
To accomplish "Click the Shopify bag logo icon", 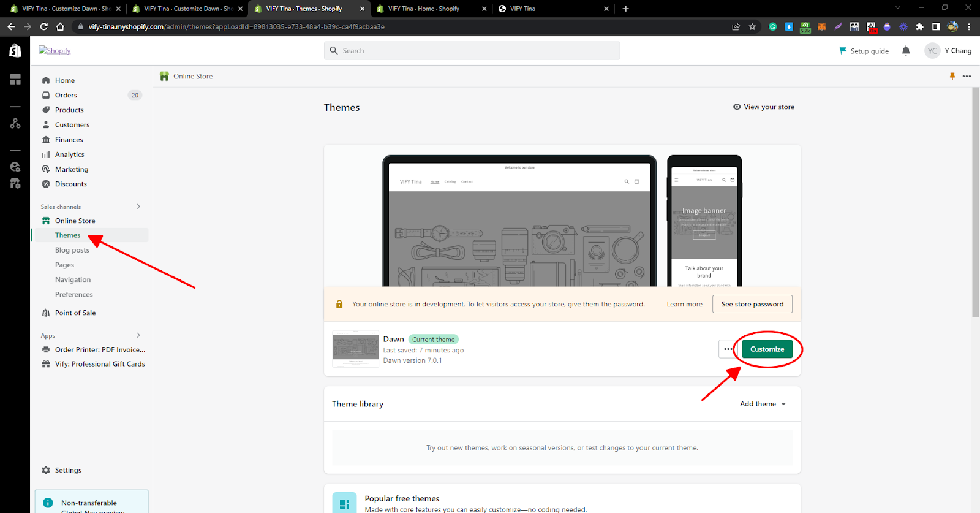I will pyautogui.click(x=15, y=50).
